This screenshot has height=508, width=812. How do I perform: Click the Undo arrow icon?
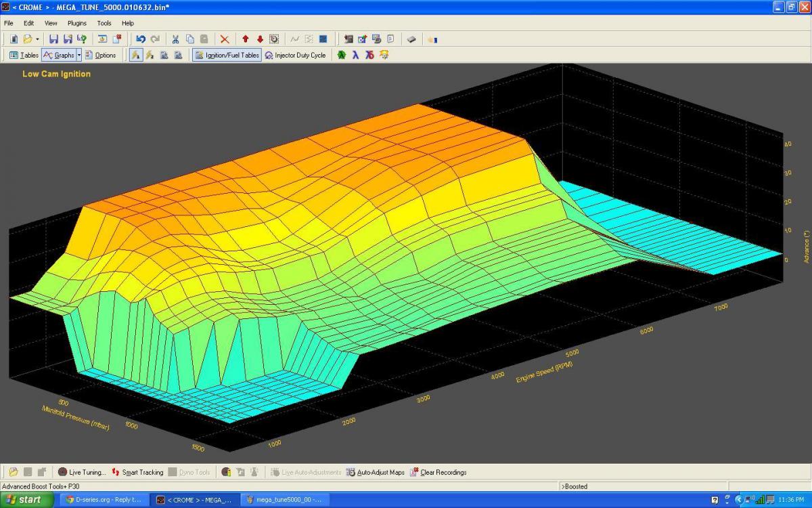coord(141,39)
